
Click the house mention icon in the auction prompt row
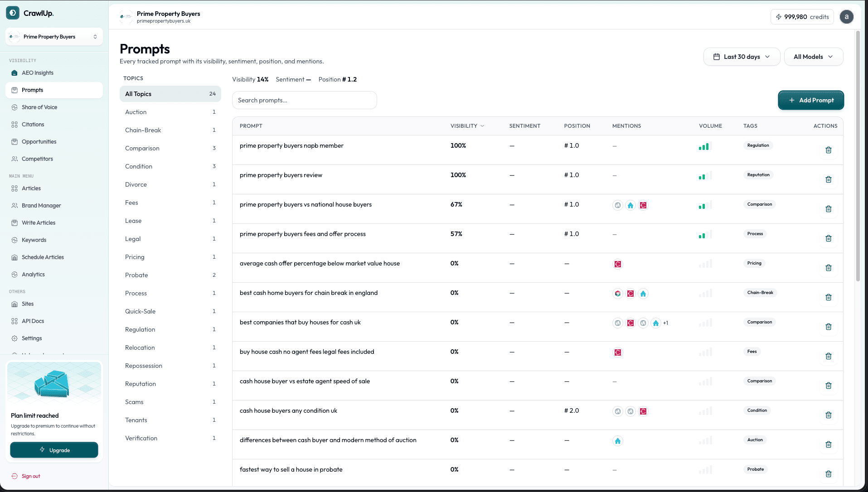coord(618,441)
